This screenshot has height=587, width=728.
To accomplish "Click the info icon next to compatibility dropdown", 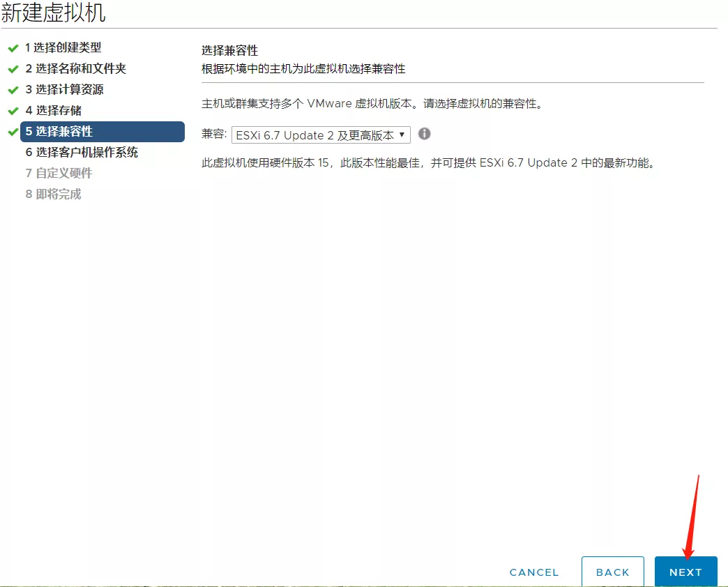I will 424,134.
